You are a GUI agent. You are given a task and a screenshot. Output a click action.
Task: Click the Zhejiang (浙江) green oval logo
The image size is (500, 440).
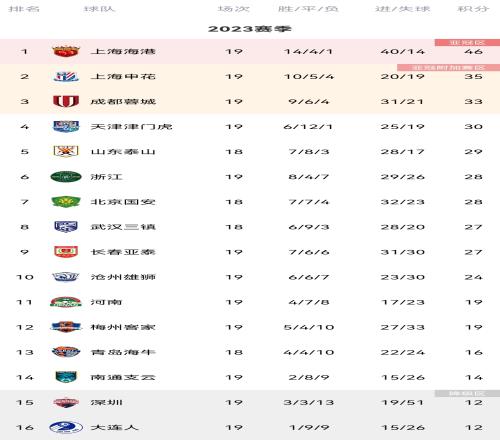[x=66, y=177]
